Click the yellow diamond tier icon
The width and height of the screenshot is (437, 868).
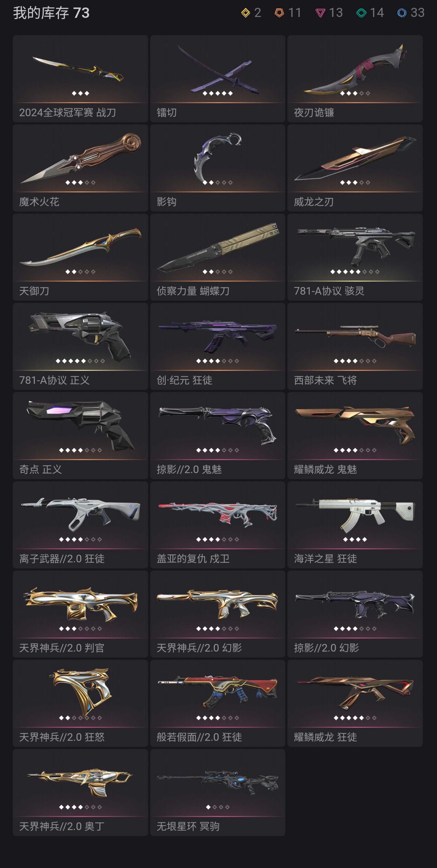point(246,13)
